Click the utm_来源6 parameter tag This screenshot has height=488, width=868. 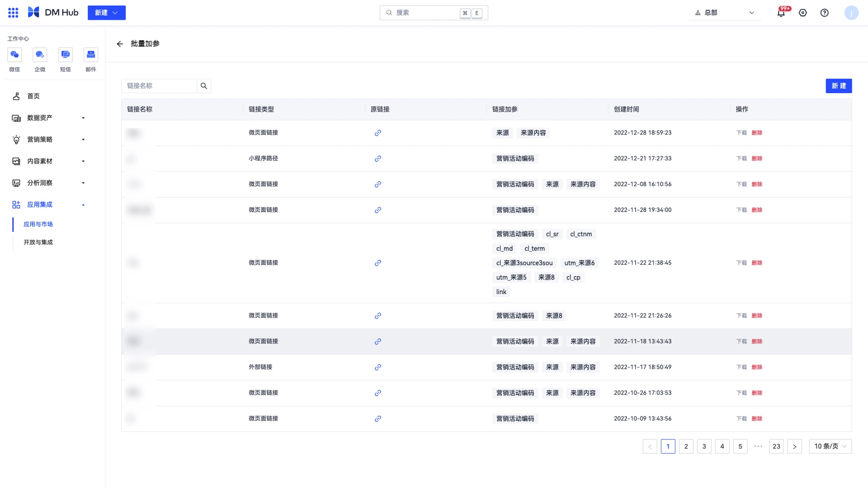580,263
